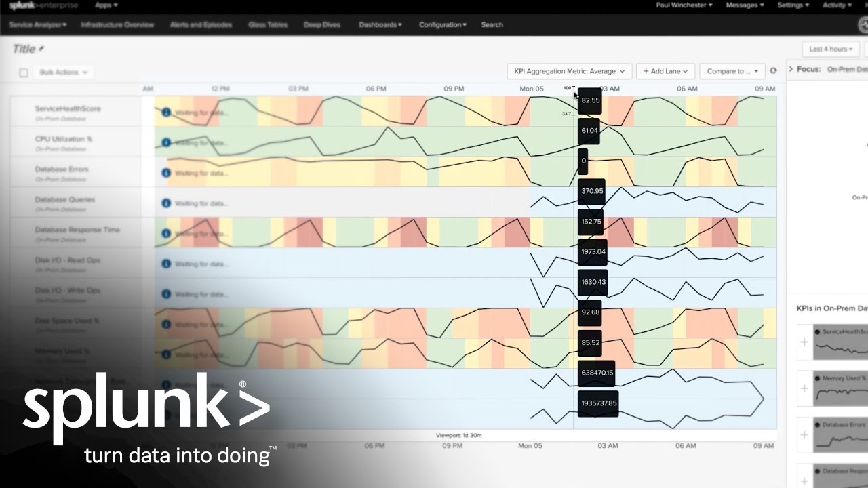Click Database Queries lane info icon
This screenshot has height=488, width=868.
[166, 203]
